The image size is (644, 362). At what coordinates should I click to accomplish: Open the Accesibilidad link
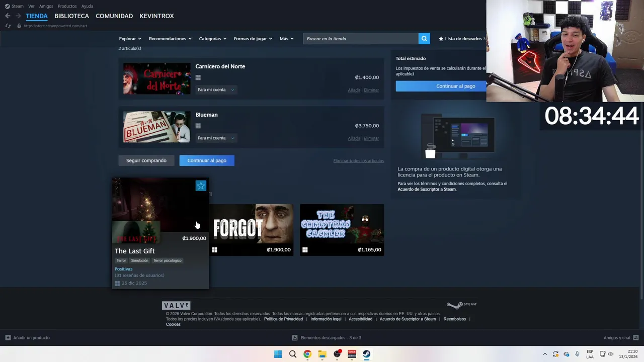(361, 319)
